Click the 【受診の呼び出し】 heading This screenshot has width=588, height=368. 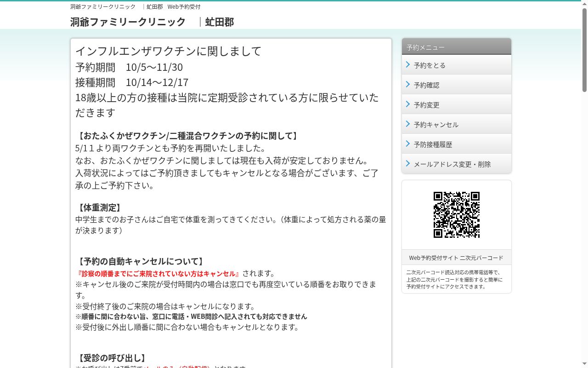point(112,358)
